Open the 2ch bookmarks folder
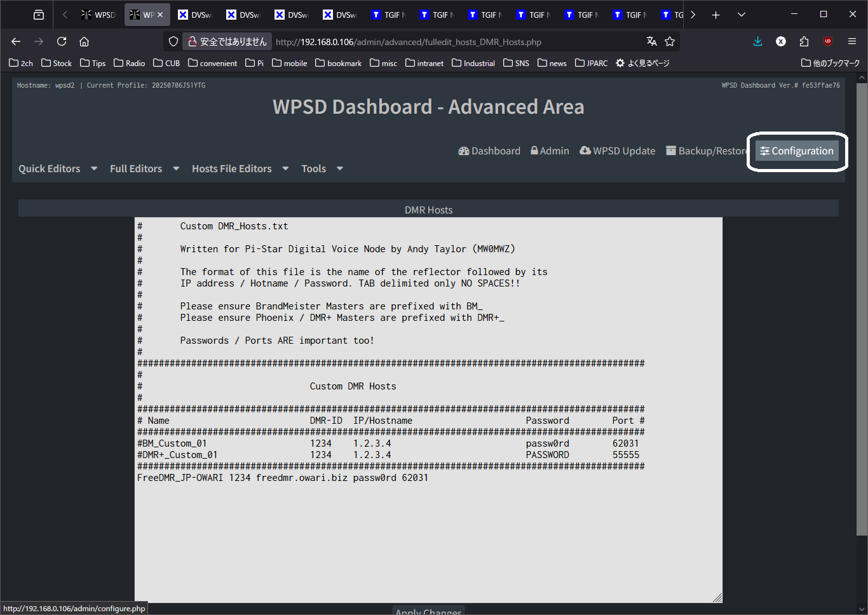The height and width of the screenshot is (615, 868). coord(21,63)
